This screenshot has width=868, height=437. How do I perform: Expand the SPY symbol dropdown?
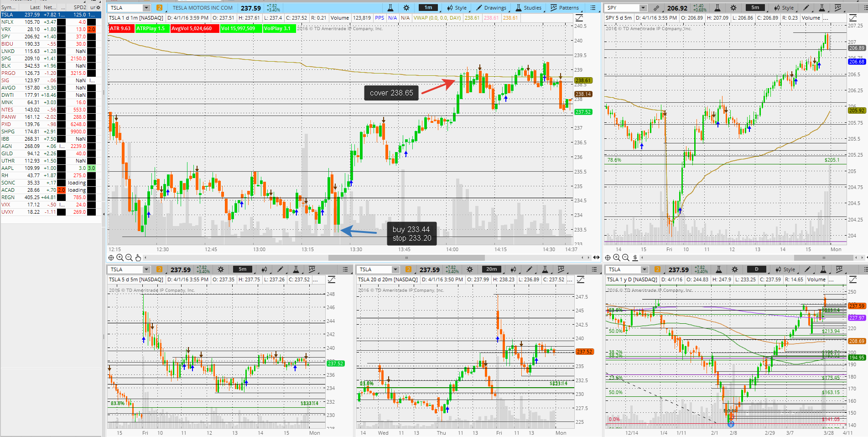coord(643,8)
